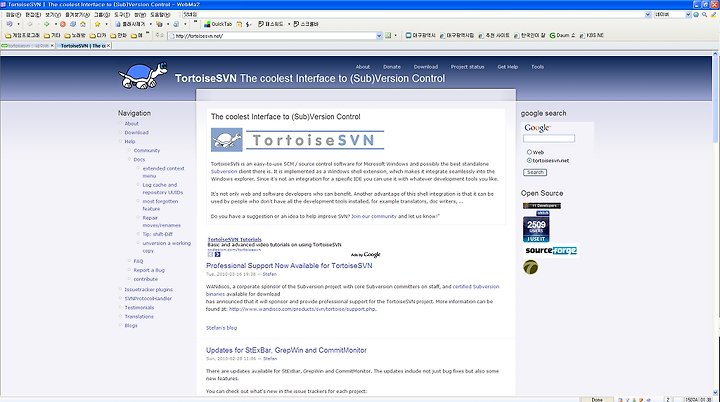The image size is (720, 402).
Task: Select the Web radio button
Action: 529,152
